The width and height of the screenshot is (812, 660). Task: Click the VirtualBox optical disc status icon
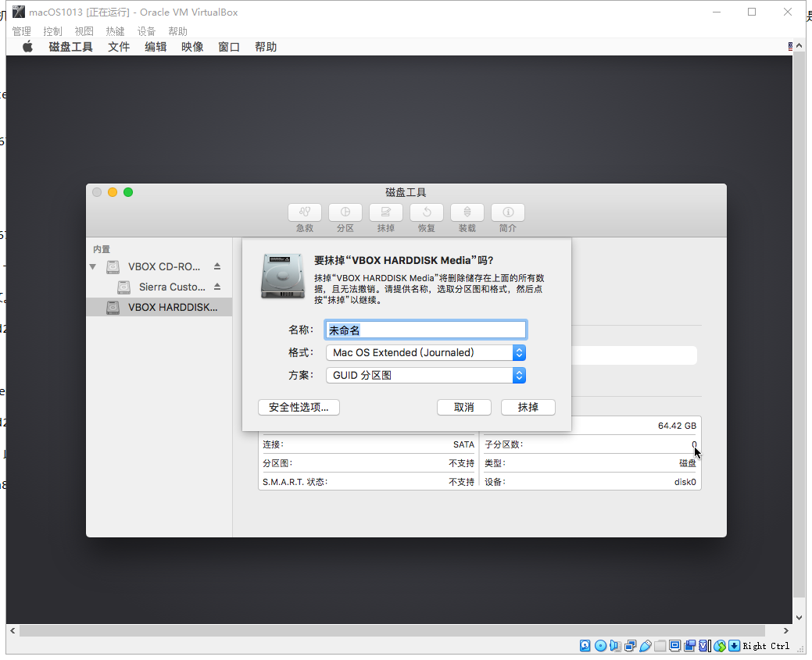600,645
